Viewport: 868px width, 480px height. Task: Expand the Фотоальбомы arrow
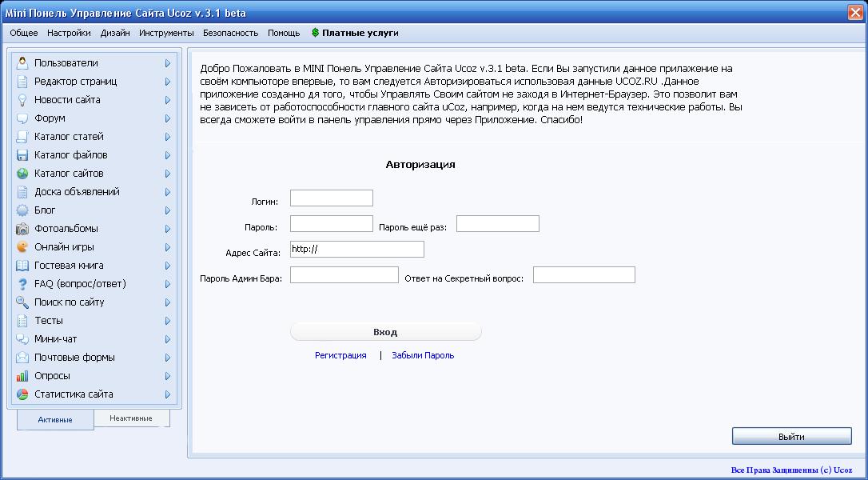coord(168,228)
